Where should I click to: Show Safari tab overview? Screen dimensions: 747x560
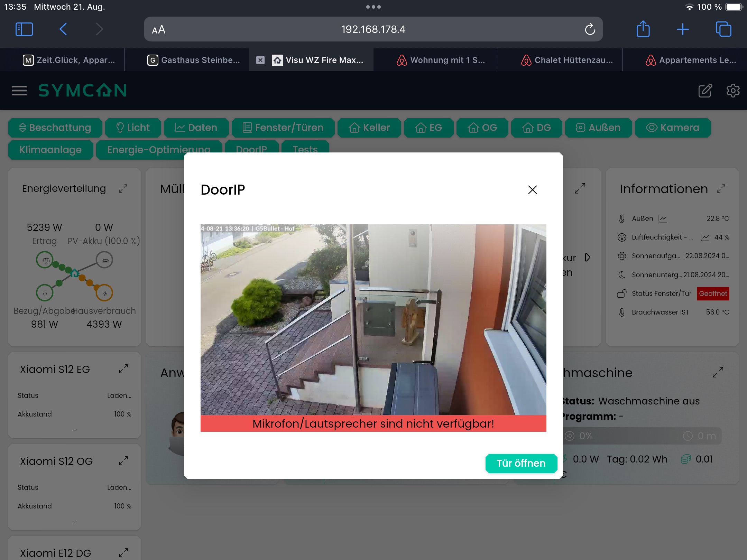[723, 29]
